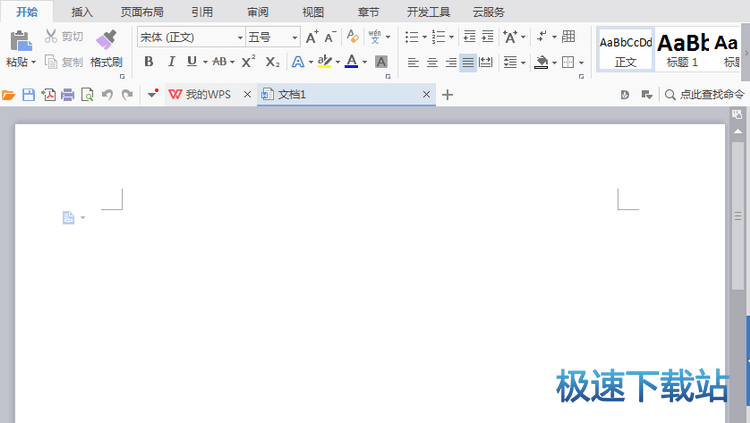Toggle justify alignment
Screen dimensions: 750x423
468,62
